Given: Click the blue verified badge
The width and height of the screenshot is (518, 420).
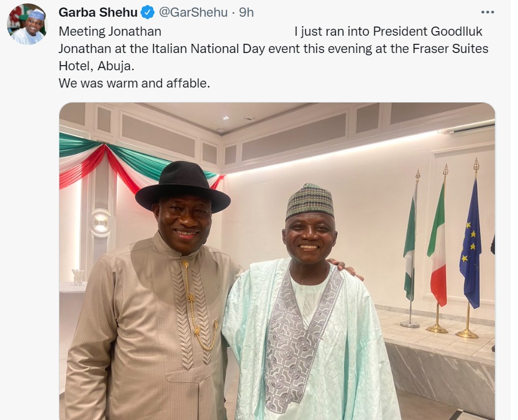Looking at the screenshot, I should pyautogui.click(x=148, y=12).
